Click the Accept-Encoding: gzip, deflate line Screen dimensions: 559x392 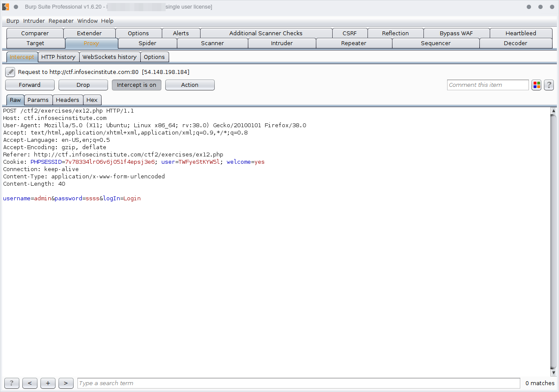pos(55,147)
